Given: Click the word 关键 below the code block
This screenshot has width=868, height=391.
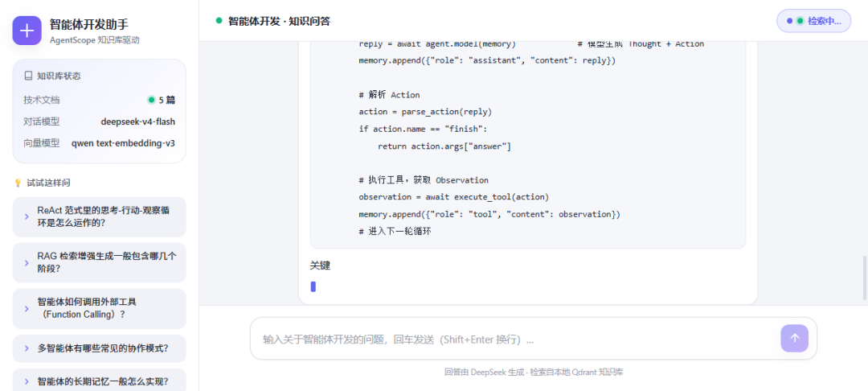Looking at the screenshot, I should coord(320,265).
